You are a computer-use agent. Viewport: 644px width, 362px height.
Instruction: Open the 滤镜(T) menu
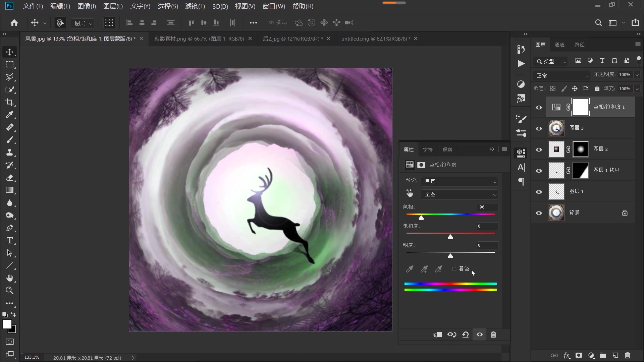(195, 6)
